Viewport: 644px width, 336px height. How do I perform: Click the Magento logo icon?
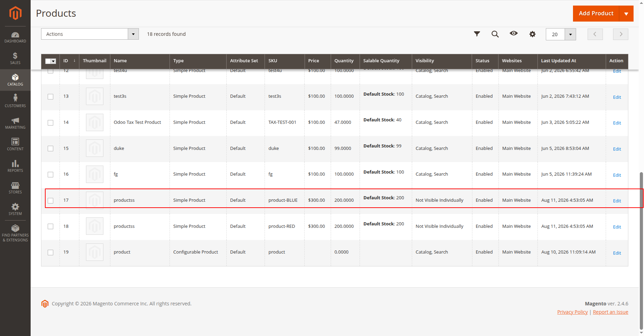[x=15, y=13]
